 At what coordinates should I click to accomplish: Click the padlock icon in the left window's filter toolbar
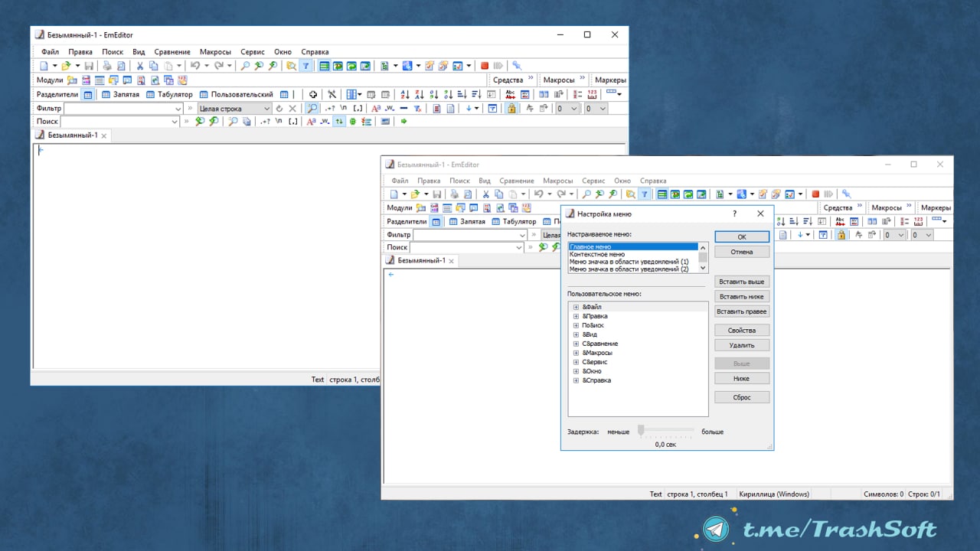pos(511,109)
